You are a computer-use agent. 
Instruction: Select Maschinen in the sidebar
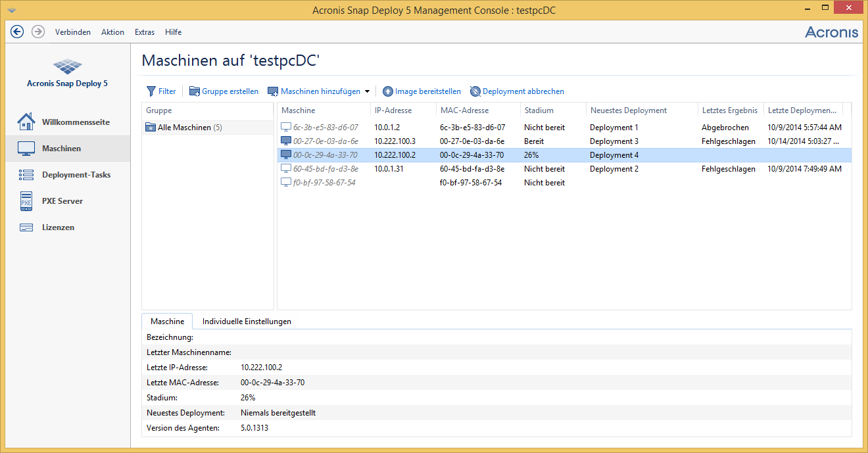[68, 149]
